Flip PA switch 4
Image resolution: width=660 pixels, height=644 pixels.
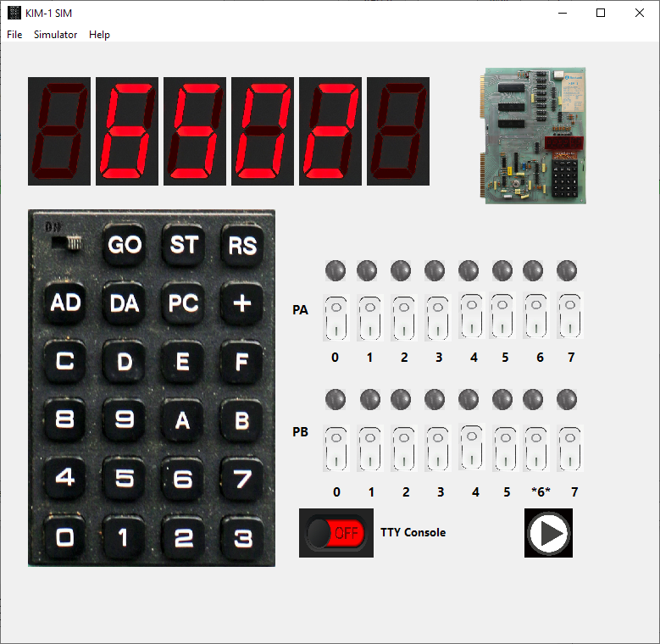471,315
